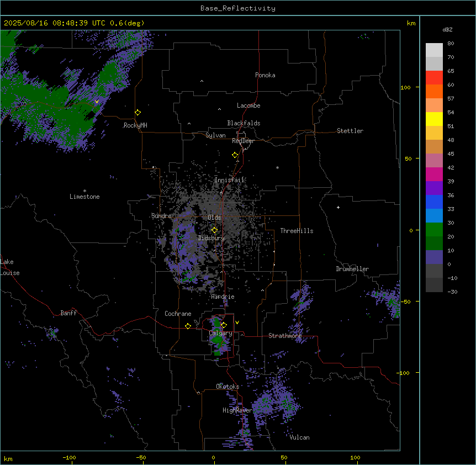476x465 pixels.
Task: Click the white caret marker west of Lacombe
Action: tap(219, 109)
